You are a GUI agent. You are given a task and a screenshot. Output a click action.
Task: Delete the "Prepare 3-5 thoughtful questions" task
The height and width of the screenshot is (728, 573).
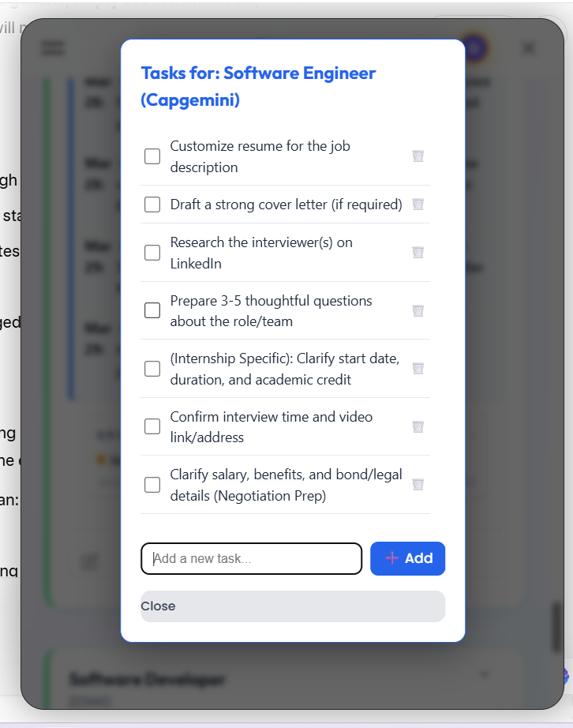[418, 310]
